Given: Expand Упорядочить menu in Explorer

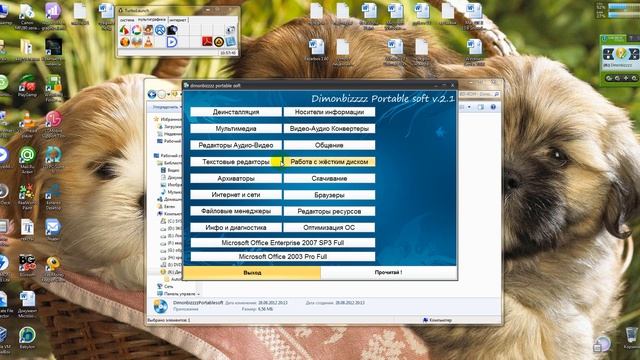Looking at the screenshot, I should point(167,107).
